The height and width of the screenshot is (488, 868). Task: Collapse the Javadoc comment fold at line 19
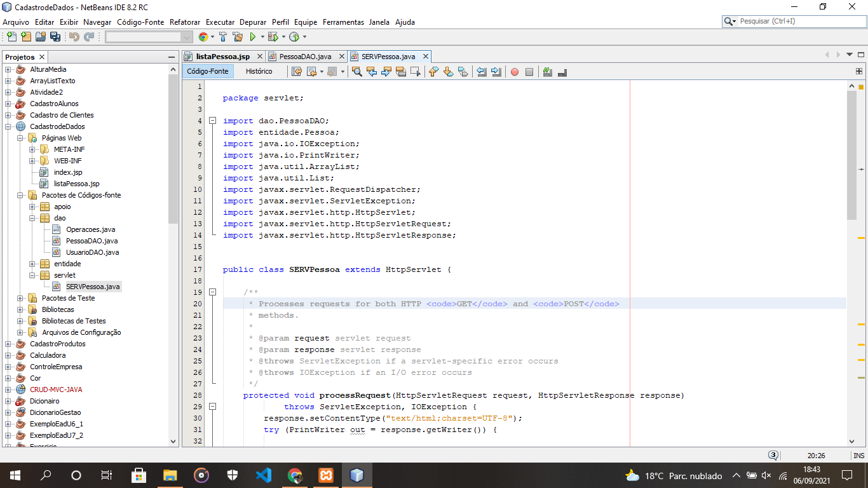pos(212,292)
